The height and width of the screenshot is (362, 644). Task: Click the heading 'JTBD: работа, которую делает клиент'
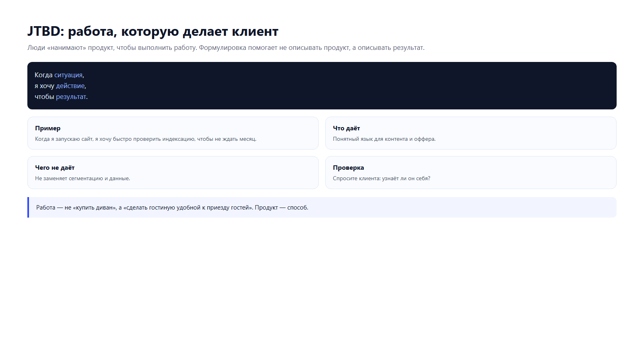coord(153,31)
